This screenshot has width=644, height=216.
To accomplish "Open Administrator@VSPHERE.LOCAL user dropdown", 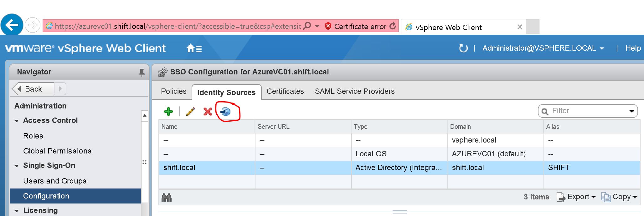I will click(x=543, y=48).
